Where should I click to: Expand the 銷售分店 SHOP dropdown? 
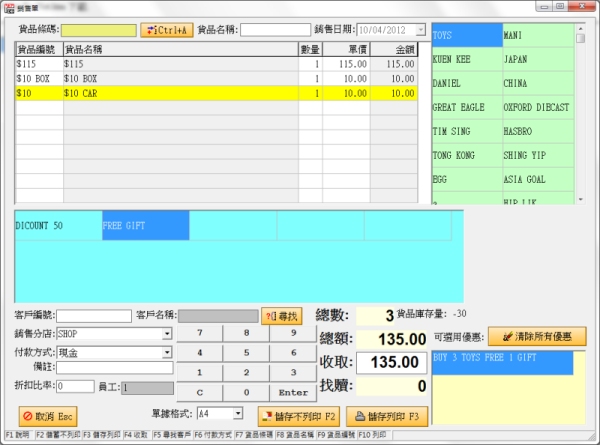(167, 334)
